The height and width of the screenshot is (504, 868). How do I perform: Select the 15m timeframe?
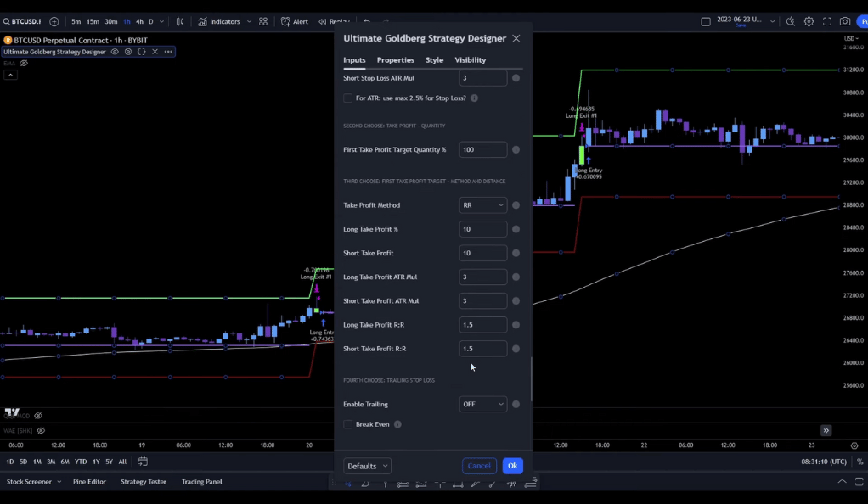(93, 21)
